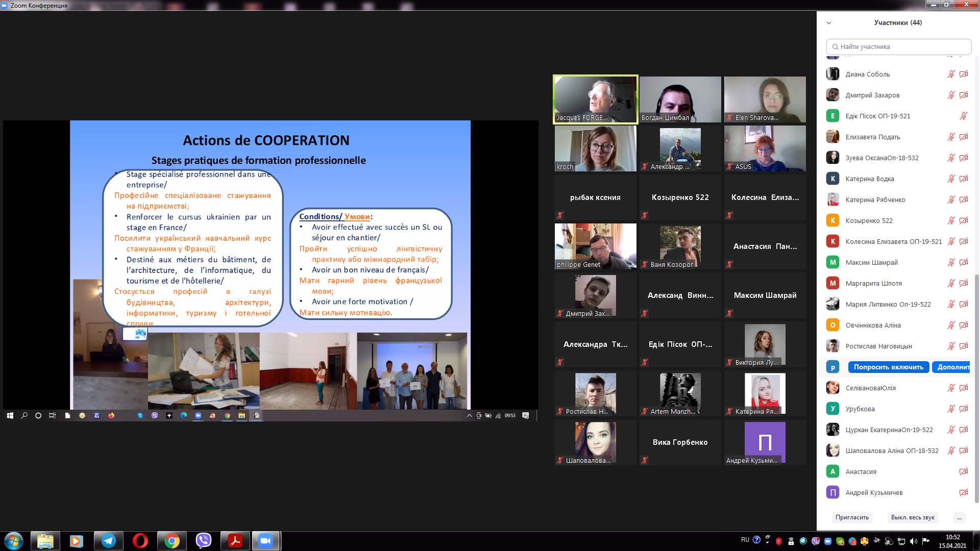Click the Попросить включить button
The width and height of the screenshot is (980, 551).
pyautogui.click(x=888, y=367)
